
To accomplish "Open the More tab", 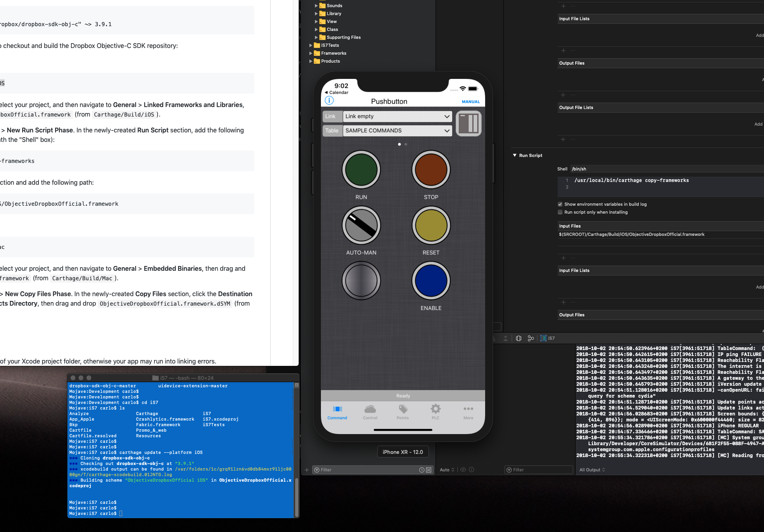I will tap(468, 412).
